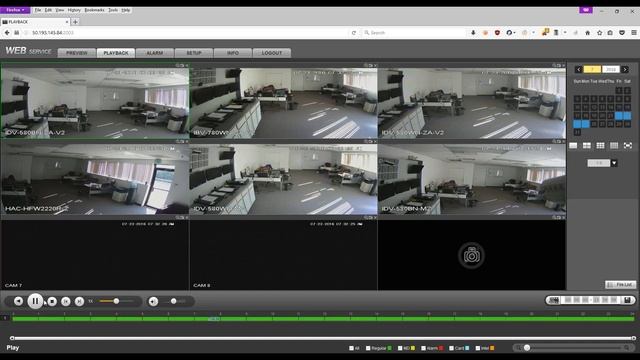Open the Firefox Help menu
Screen dimensions: 640x360
(126, 10)
